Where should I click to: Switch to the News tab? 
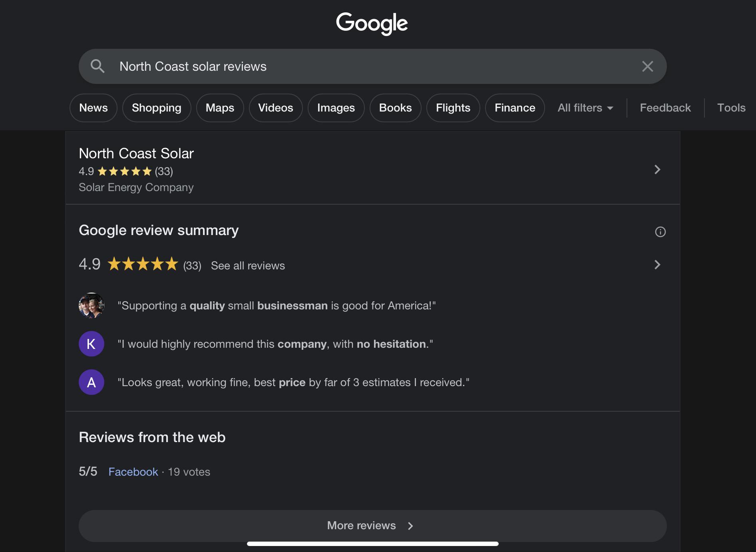coord(94,108)
